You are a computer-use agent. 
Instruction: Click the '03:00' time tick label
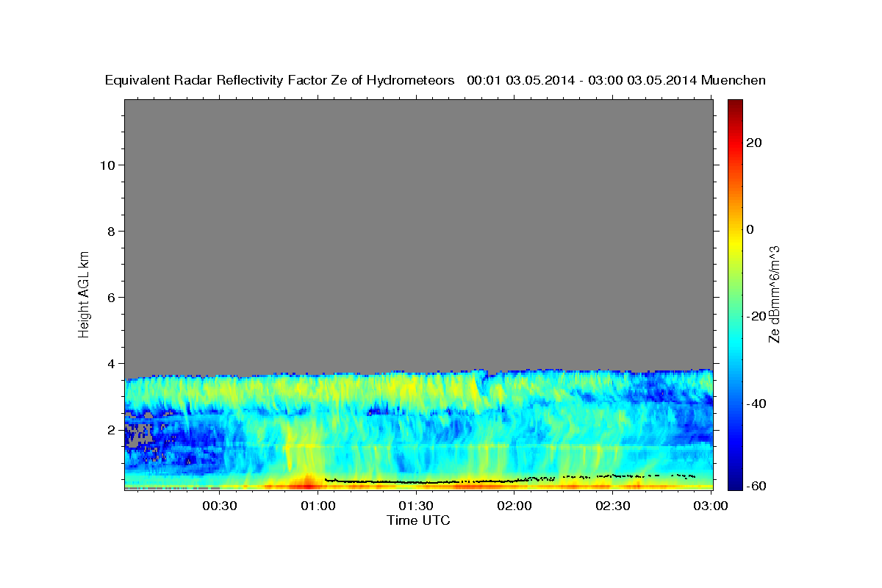pyautogui.click(x=711, y=506)
